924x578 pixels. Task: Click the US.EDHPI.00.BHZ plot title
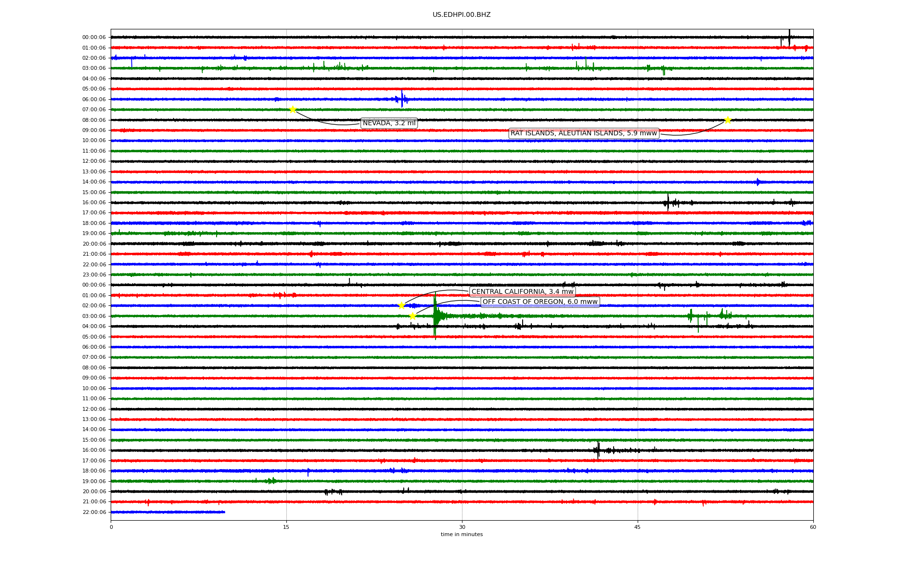point(462,15)
